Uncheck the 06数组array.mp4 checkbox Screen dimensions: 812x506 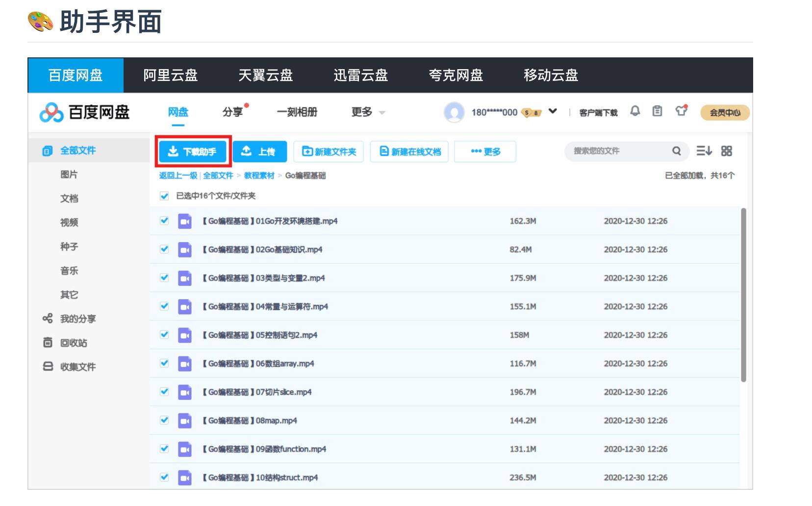[164, 363]
